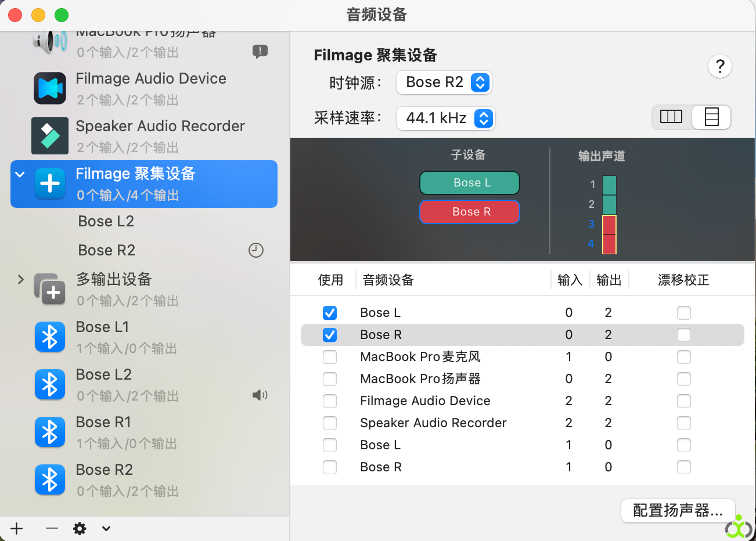This screenshot has height=541, width=756.
Task: Add a new device with plus button
Action: pos(17,528)
